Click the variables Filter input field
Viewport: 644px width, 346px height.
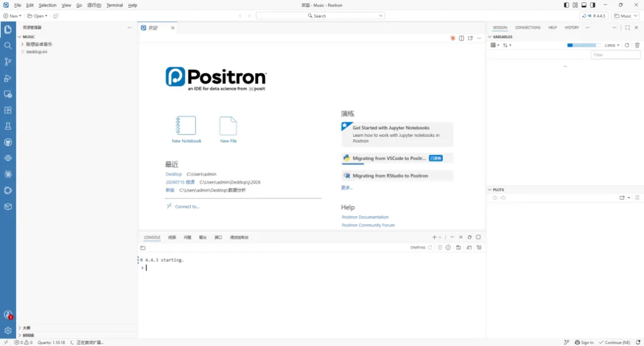pyautogui.click(x=615, y=55)
